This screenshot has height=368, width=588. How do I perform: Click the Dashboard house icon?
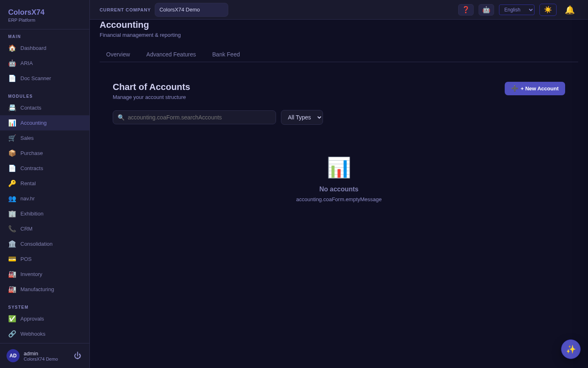coord(12,48)
